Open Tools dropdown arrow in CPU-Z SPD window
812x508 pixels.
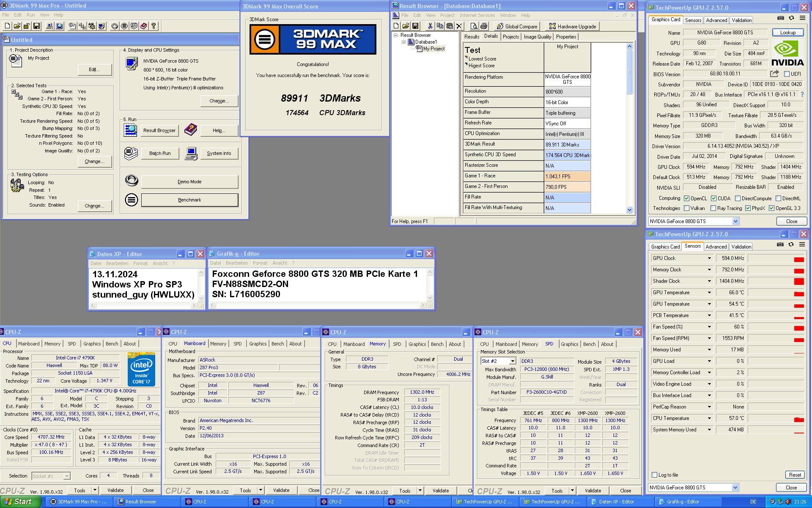coord(572,490)
